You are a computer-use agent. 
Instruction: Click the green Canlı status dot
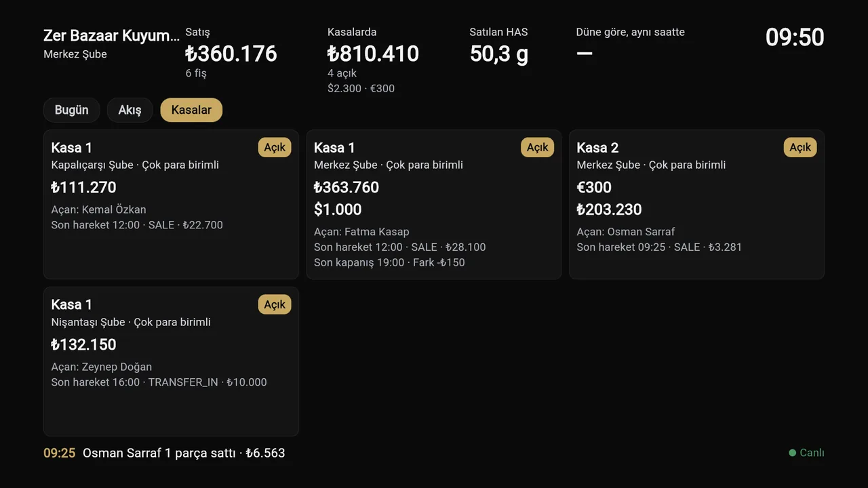(x=792, y=453)
